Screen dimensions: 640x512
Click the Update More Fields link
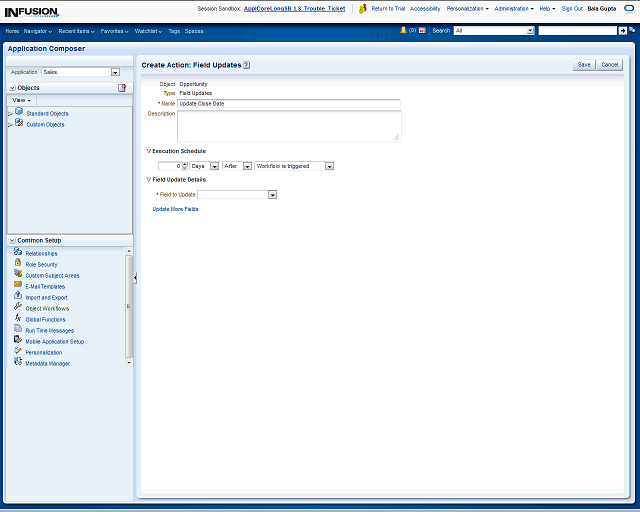175,209
